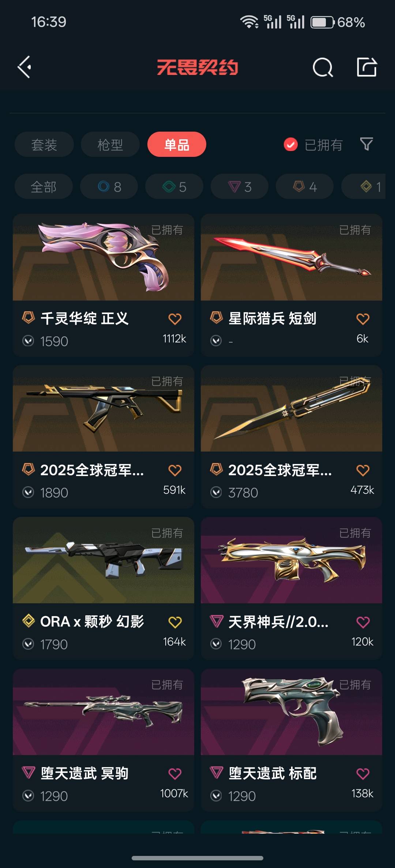Switch to the 套装 tab
The height and width of the screenshot is (868, 395).
(x=44, y=144)
